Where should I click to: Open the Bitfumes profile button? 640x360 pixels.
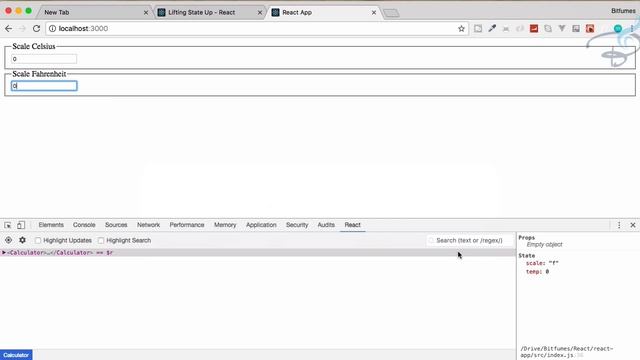[623, 11]
